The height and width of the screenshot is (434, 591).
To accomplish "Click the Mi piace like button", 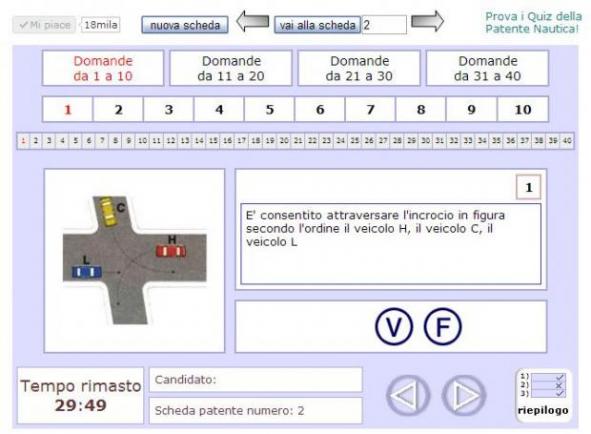I will tap(44, 25).
